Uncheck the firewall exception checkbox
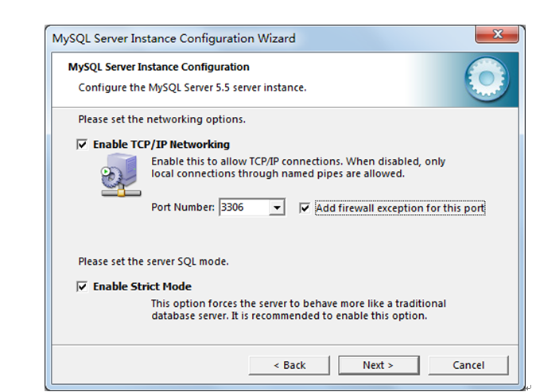The height and width of the screenshot is (392, 536). pos(305,208)
